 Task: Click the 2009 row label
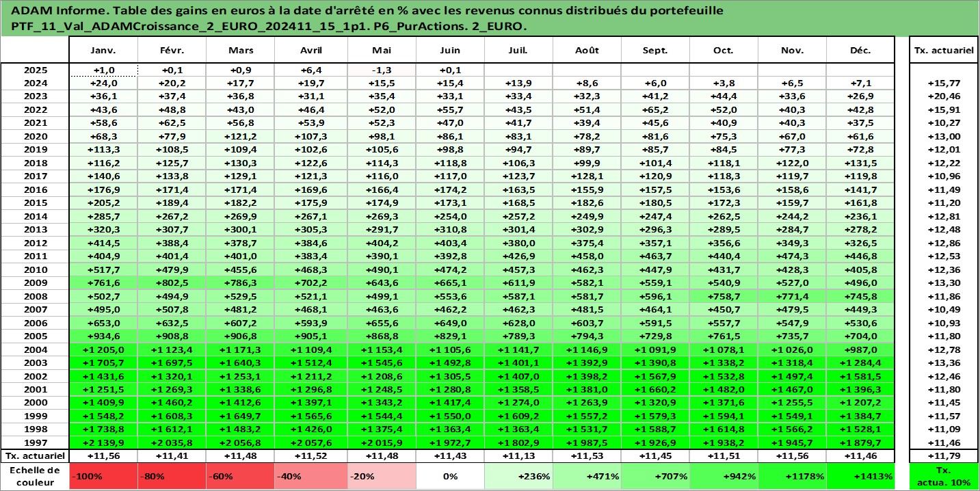35,282
